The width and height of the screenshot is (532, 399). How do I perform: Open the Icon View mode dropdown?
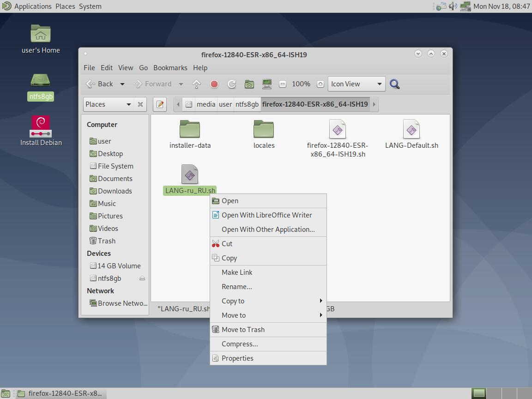357,84
